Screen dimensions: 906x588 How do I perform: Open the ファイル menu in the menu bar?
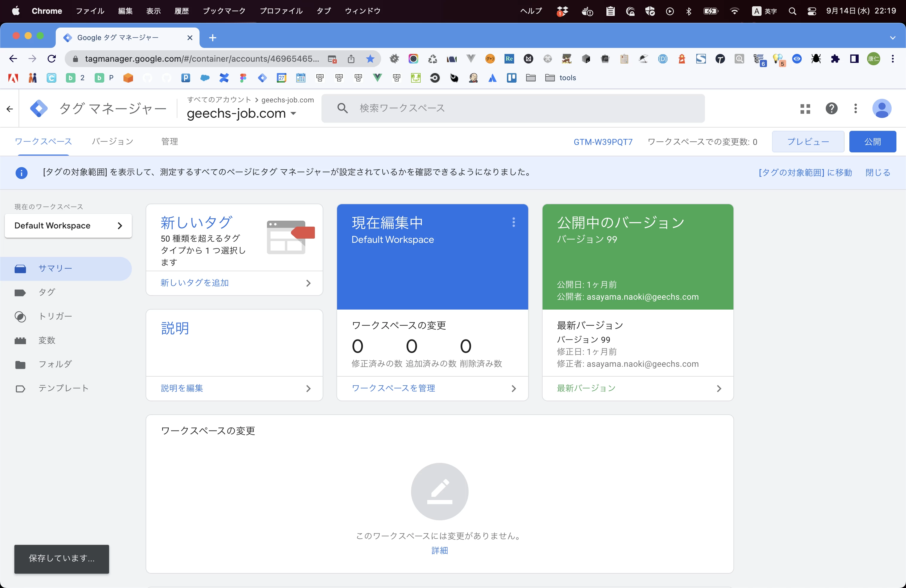[90, 11]
